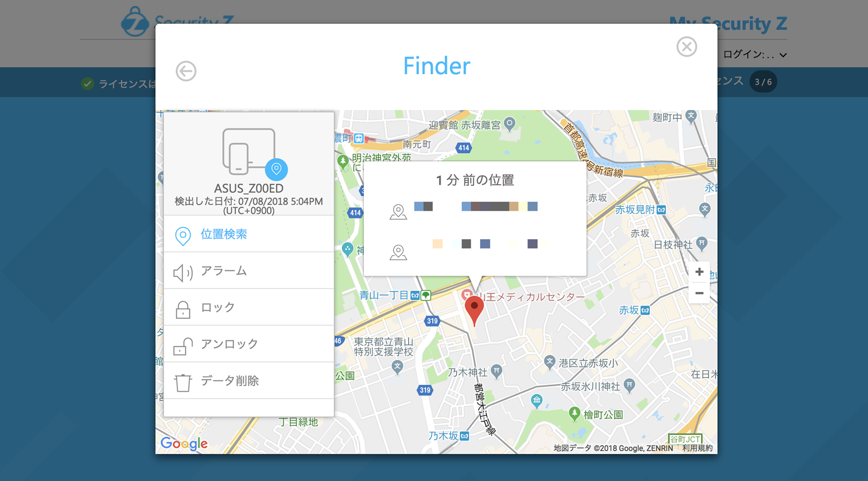Click the back arrow in Finder dialog
Image resolution: width=868 pixels, height=481 pixels.
[x=186, y=71]
